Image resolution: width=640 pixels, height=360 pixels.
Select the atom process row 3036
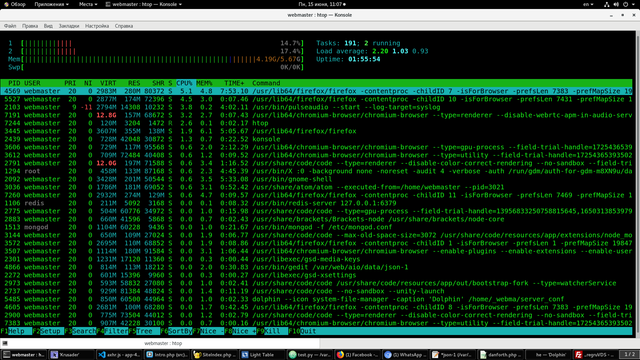tap(316, 187)
